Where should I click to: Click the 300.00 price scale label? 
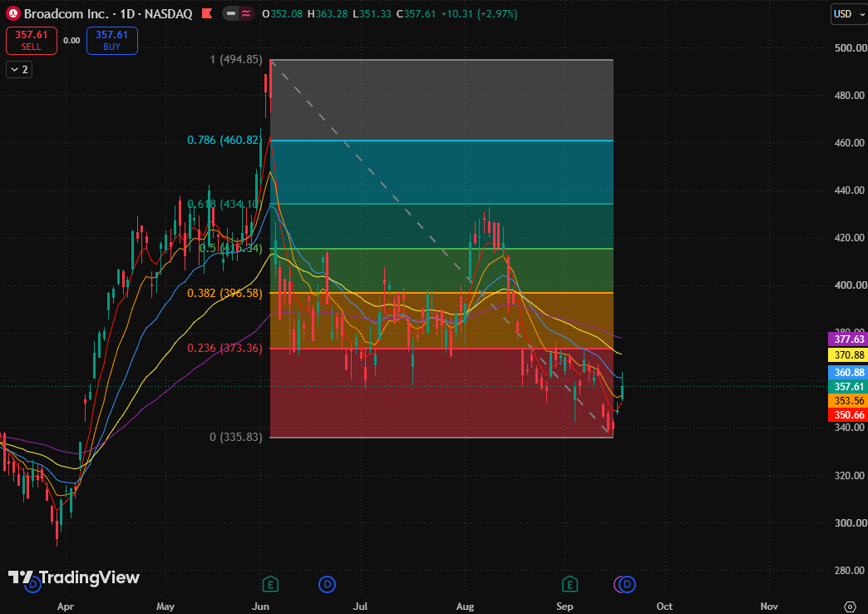pos(851,523)
